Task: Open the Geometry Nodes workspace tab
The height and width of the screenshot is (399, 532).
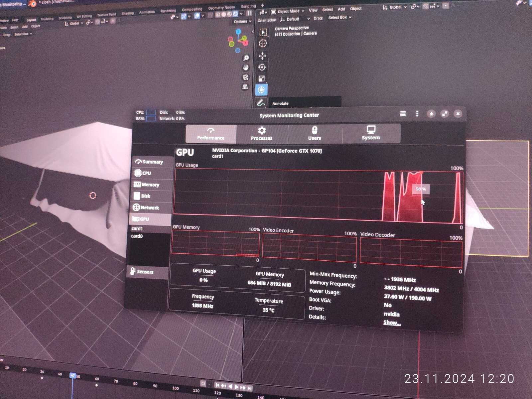Action: point(221,8)
